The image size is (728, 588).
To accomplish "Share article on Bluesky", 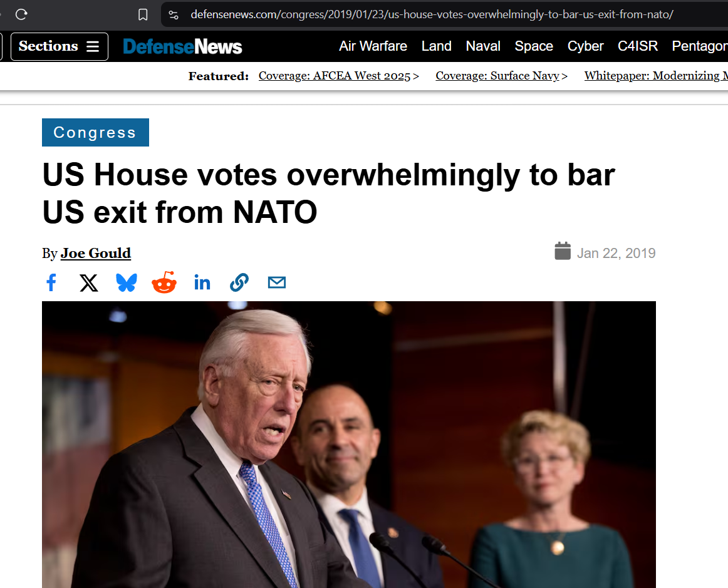I will point(127,282).
